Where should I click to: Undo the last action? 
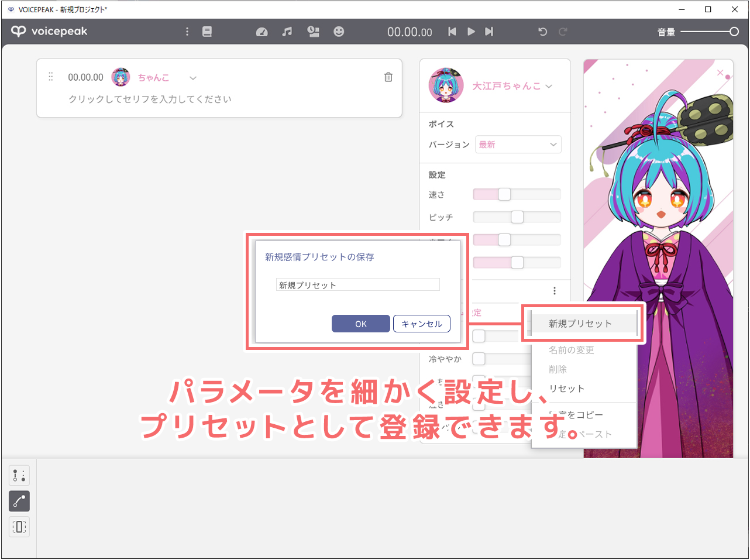(x=543, y=32)
